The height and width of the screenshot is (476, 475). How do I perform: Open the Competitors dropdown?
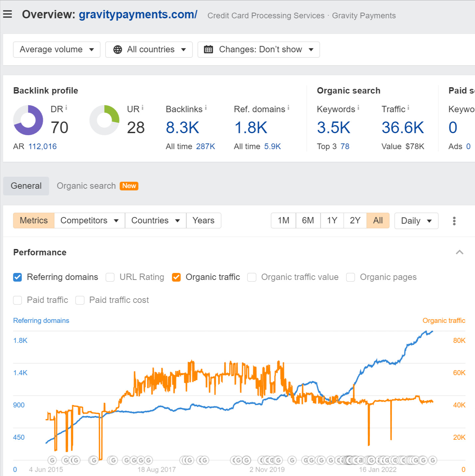(89, 220)
